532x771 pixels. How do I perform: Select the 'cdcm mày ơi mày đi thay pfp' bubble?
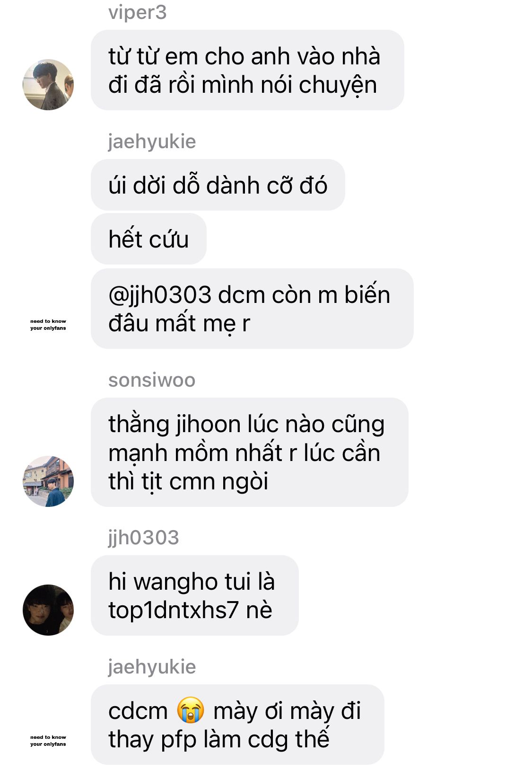(237, 725)
